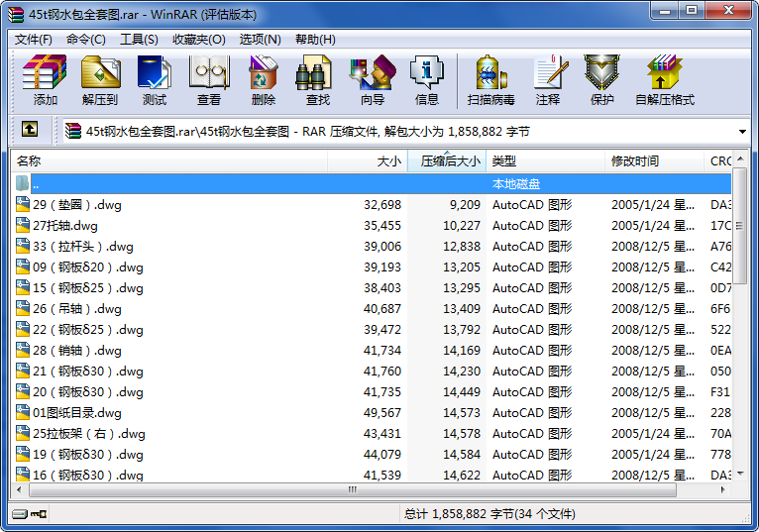Click the folder icon of the '..' row
759x532 pixels.
pos(22,183)
